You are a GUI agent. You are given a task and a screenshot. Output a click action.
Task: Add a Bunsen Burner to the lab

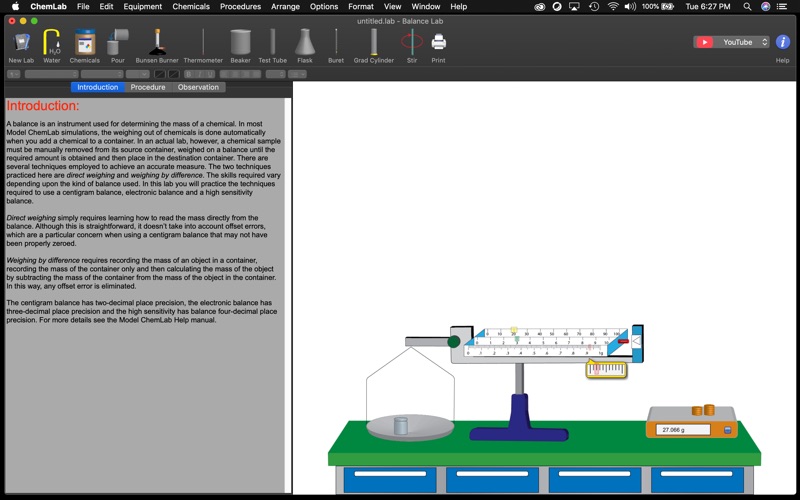click(157, 46)
